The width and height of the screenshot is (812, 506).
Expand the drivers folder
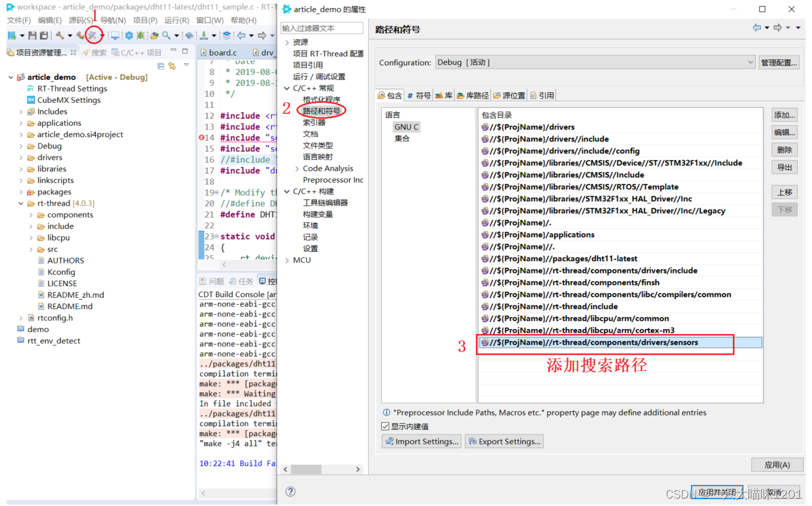(x=22, y=157)
